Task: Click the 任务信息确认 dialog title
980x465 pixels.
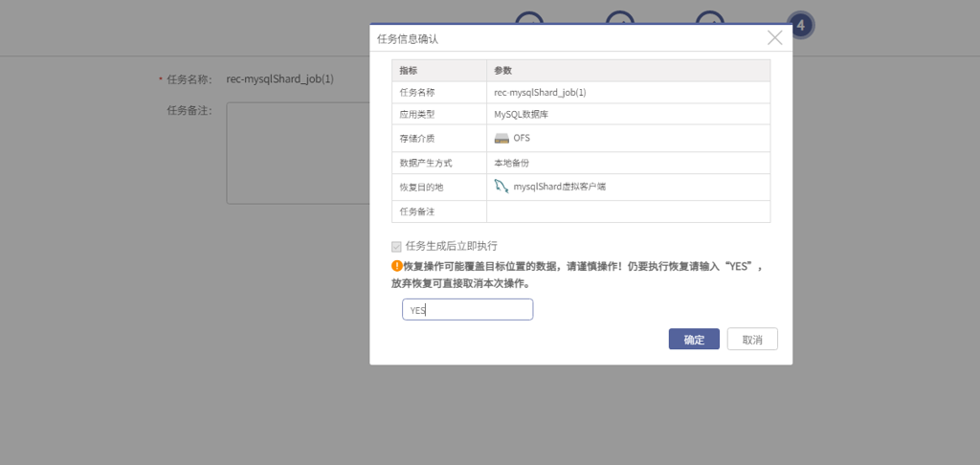Action: click(408, 38)
